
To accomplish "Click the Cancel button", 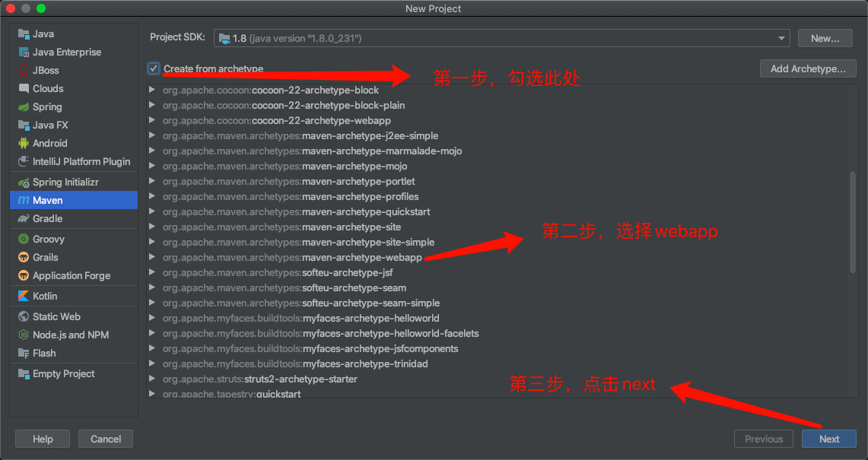I will [x=105, y=439].
